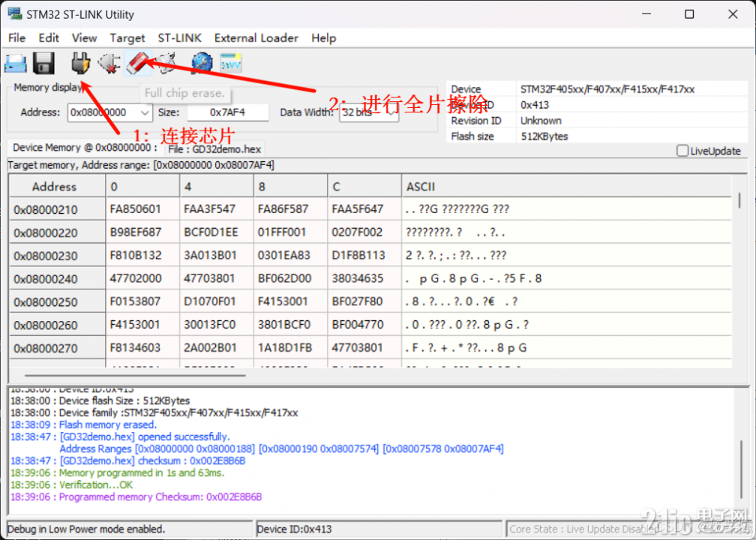This screenshot has height=540, width=756.
Task: Open the File menu
Action: coord(16,37)
